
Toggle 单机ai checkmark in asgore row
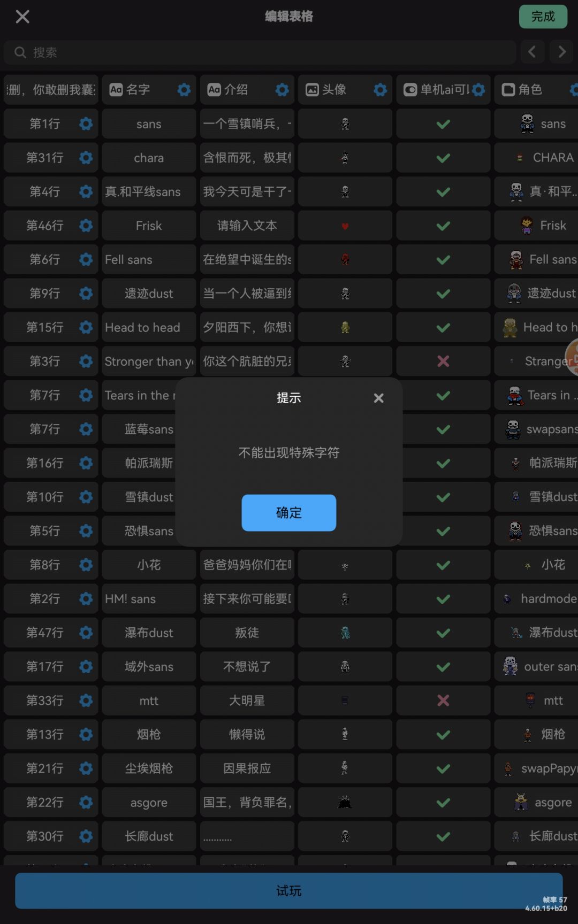pyautogui.click(x=443, y=802)
